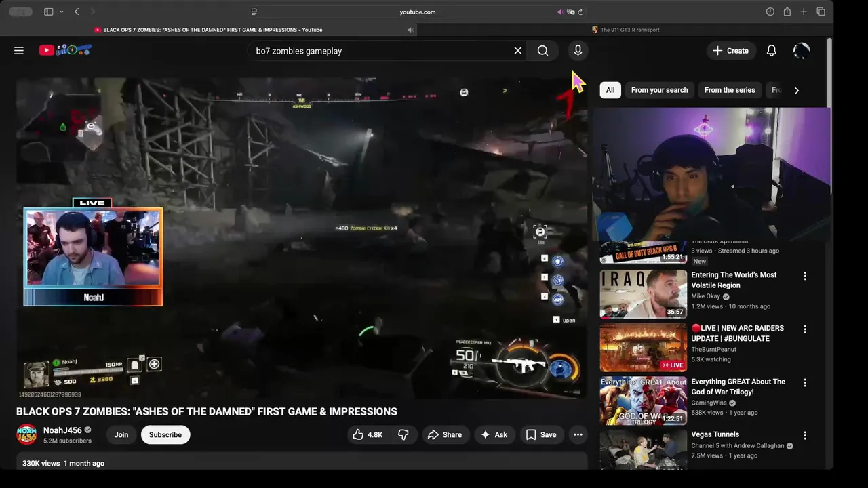Click the youtube.com address bar
This screenshot has height=488, width=868.
(418, 12)
